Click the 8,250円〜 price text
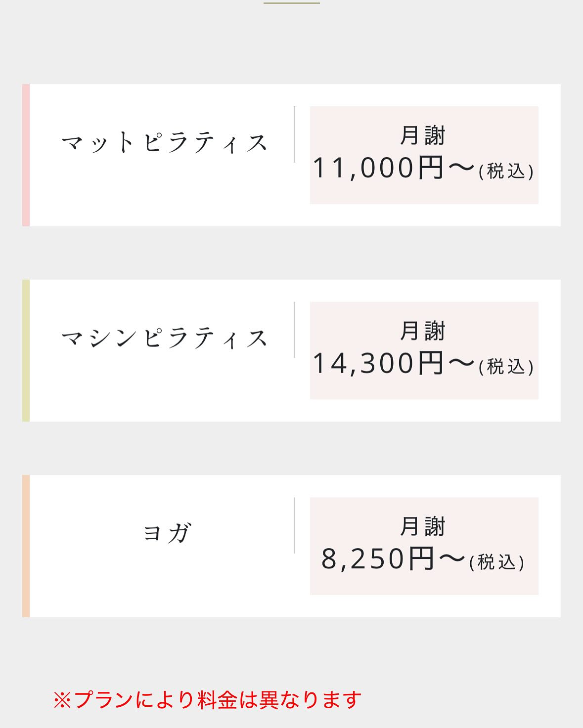Image resolution: width=583 pixels, height=728 pixels. coord(394,559)
